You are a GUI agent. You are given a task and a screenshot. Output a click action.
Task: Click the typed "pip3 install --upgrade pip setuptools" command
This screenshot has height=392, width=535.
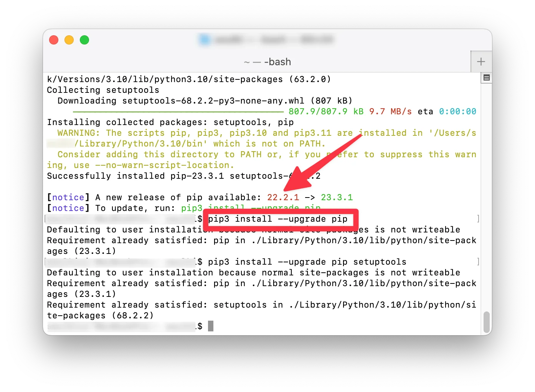307,262
